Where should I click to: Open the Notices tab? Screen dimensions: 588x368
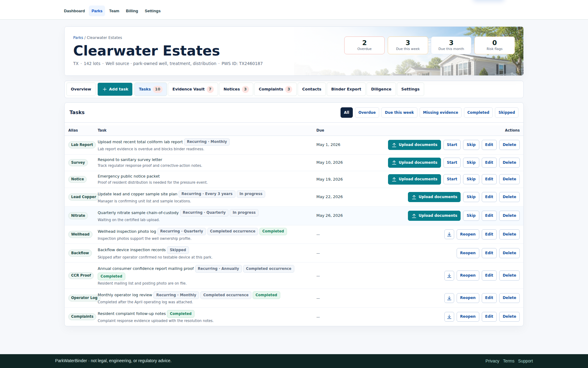[236, 89]
